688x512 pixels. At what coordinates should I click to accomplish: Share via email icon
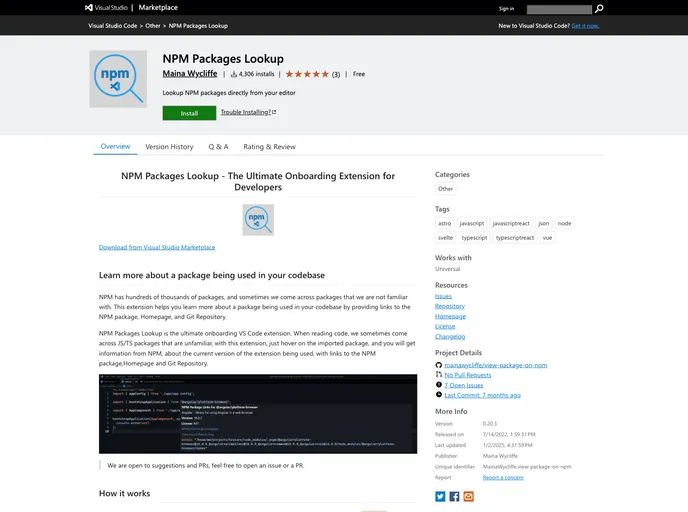tap(468, 496)
